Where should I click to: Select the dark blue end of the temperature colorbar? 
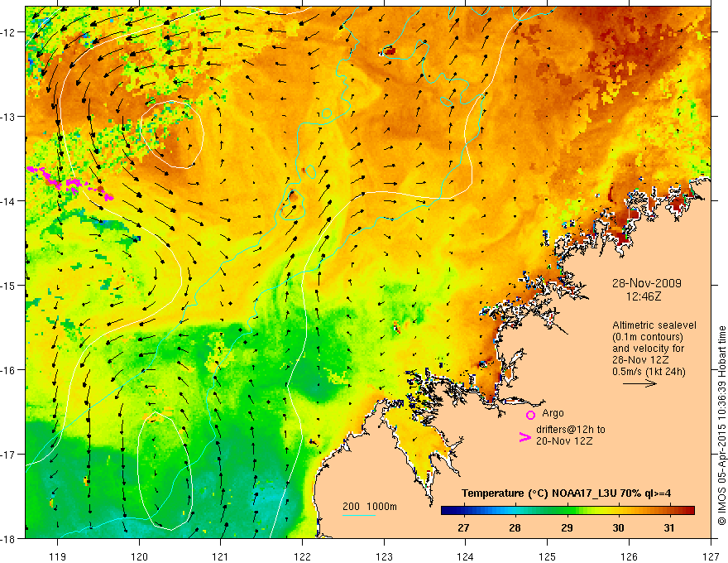tap(448, 511)
